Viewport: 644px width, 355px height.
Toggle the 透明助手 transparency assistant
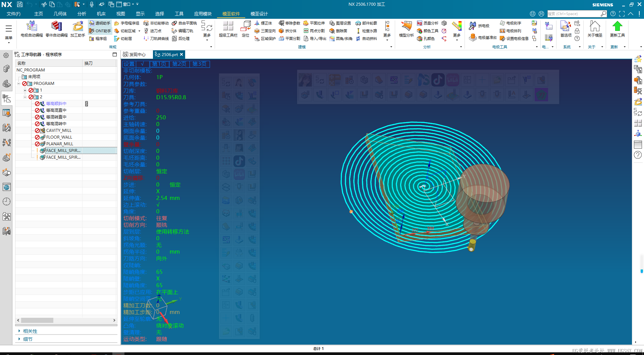[100, 23]
